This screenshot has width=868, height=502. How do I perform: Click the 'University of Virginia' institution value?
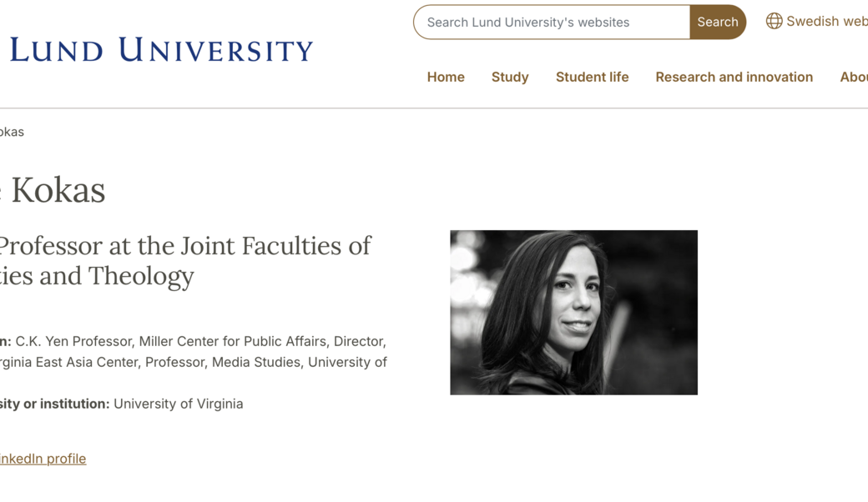(179, 404)
